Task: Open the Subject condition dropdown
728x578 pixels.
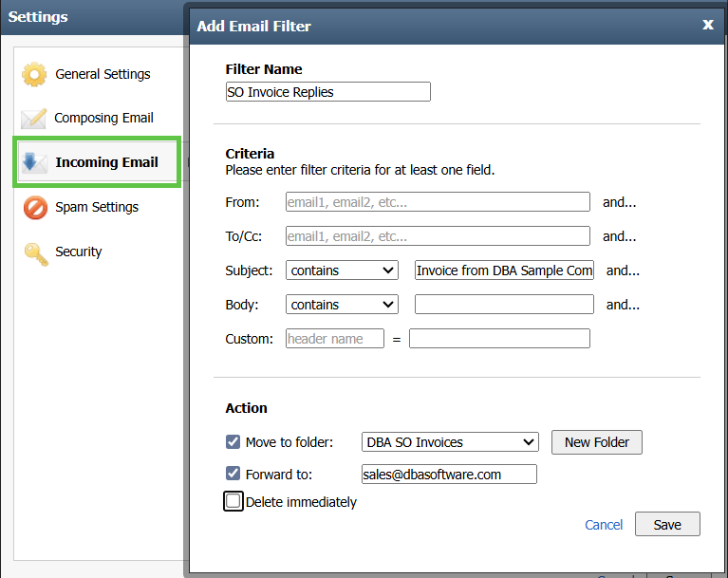Action: tap(342, 270)
